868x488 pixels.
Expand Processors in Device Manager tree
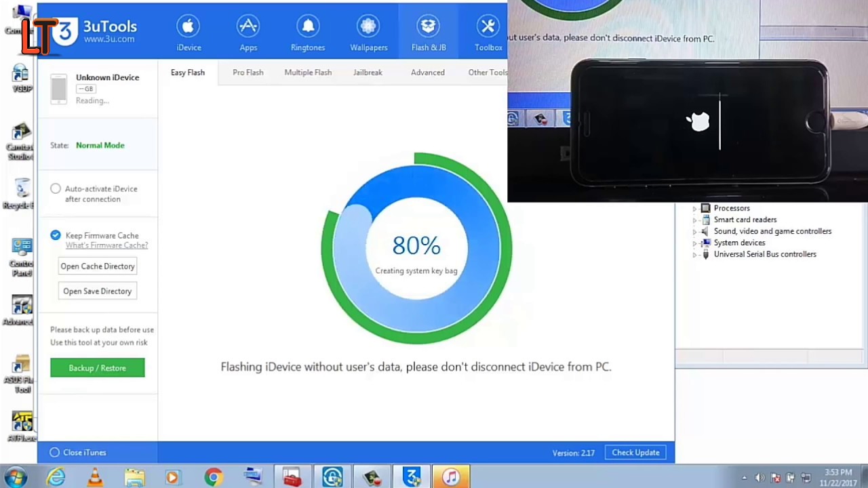pos(694,209)
